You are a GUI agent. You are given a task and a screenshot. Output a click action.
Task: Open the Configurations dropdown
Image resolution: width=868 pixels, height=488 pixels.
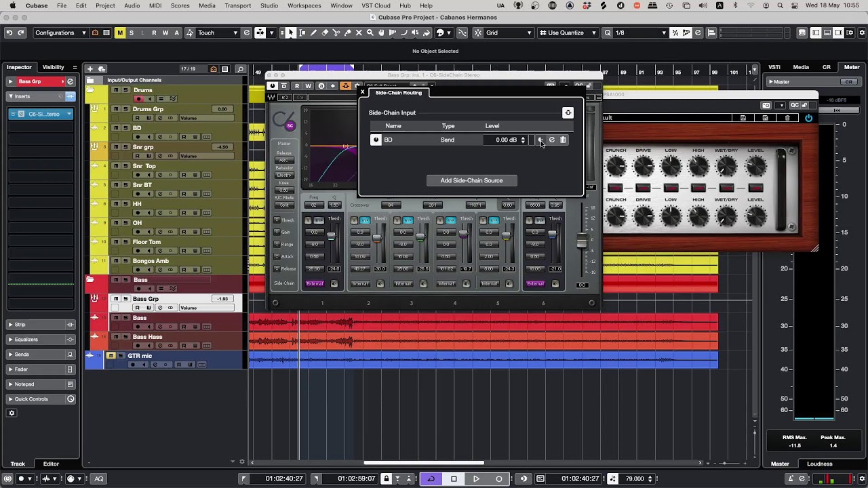tap(60, 33)
